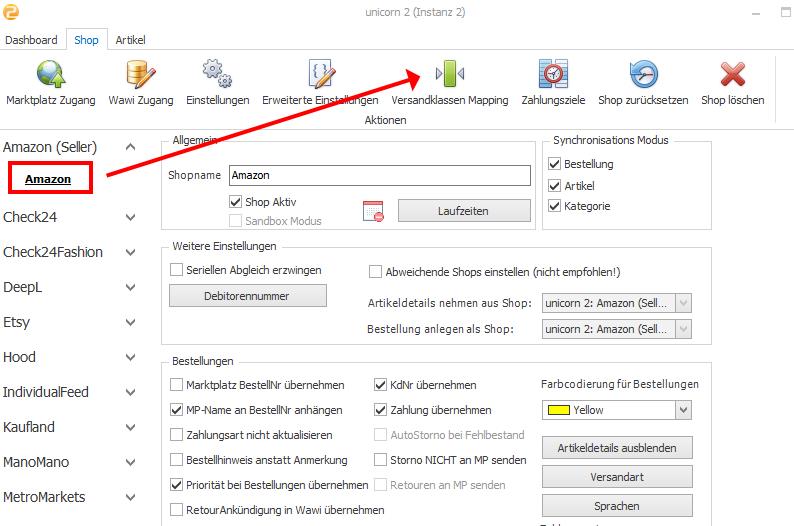
Task: Expand the Check24Fashion group
Action: click(130, 252)
